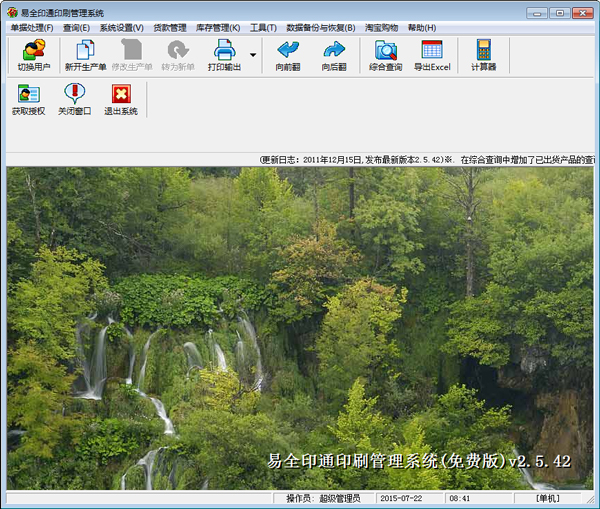This screenshot has width=600, height=509.
Task: Click the 导出Excel export icon
Action: [x=432, y=55]
